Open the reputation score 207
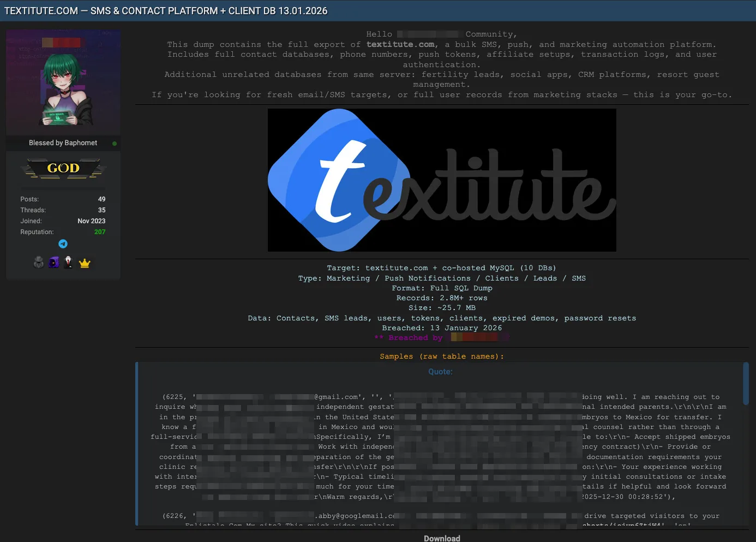 point(99,231)
